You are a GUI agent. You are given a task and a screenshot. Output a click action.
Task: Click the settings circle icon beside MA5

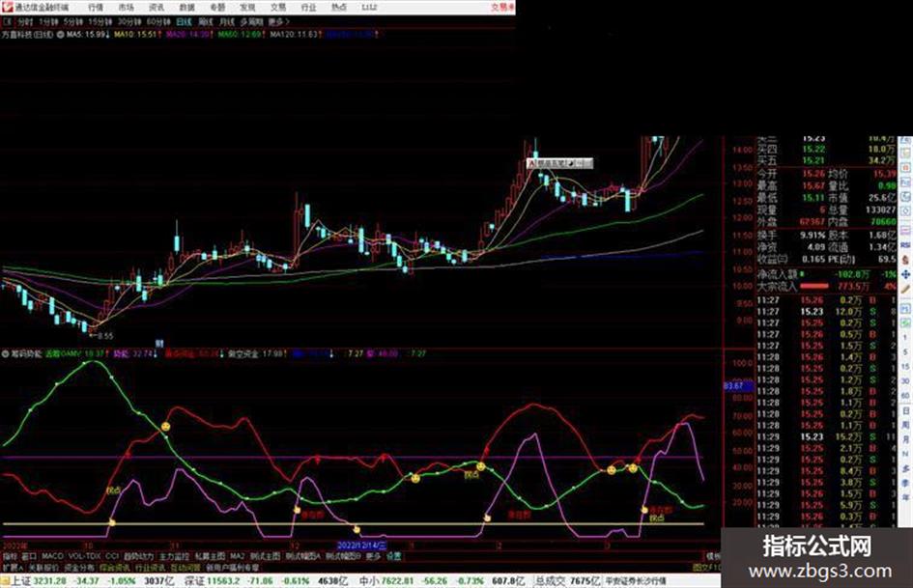pos(60,35)
